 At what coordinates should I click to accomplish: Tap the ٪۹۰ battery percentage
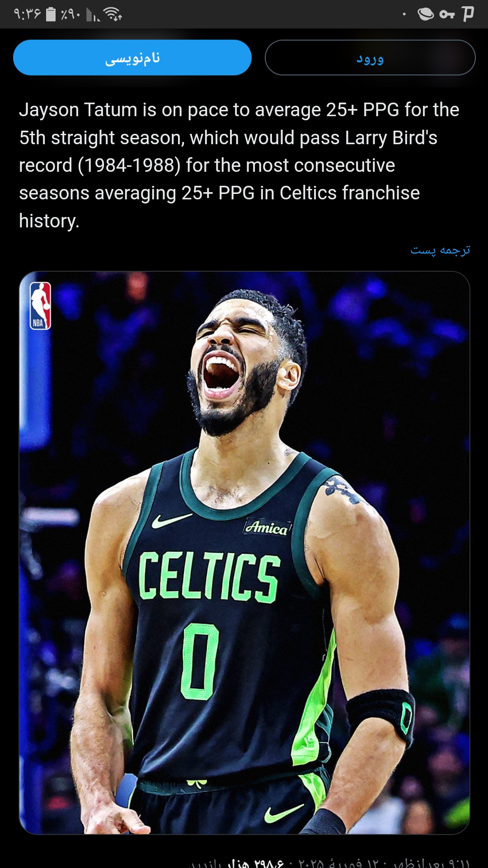(x=70, y=14)
